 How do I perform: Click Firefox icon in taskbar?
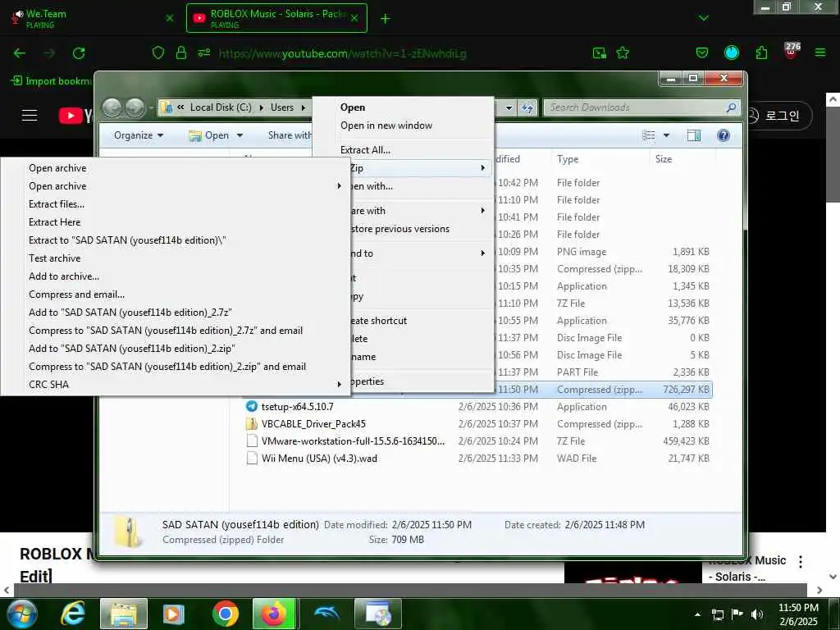tap(274, 614)
